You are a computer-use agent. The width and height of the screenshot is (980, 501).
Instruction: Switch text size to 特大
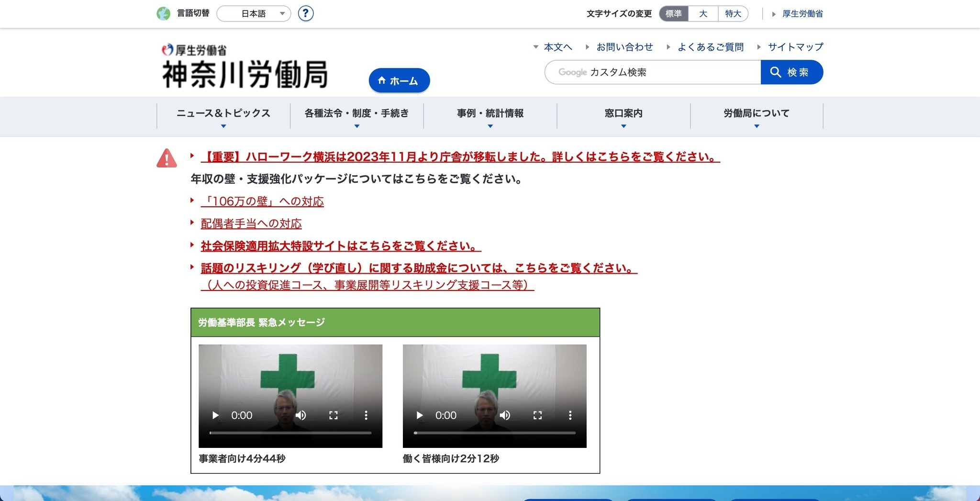[x=733, y=14]
